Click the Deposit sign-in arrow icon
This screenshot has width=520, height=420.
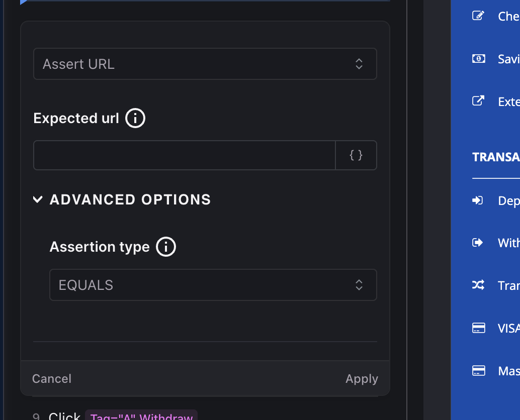[478, 200]
